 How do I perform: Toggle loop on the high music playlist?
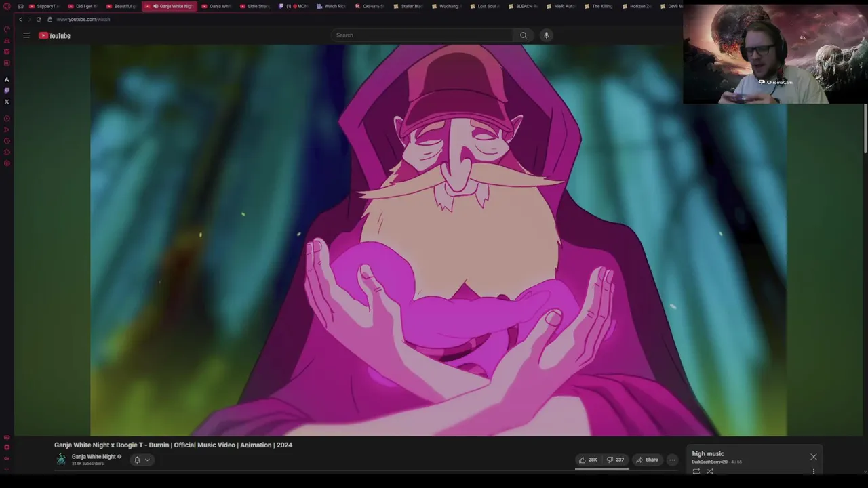pyautogui.click(x=696, y=472)
